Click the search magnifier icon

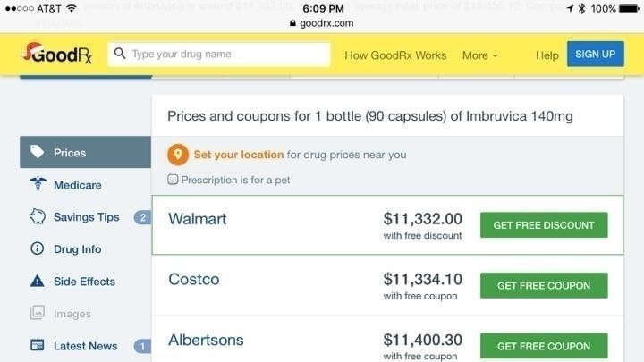tap(119, 55)
